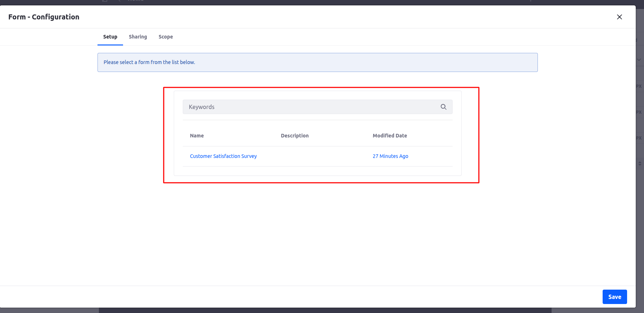The width and height of the screenshot is (644, 313).
Task: Click the Description column header
Action: pos(295,136)
